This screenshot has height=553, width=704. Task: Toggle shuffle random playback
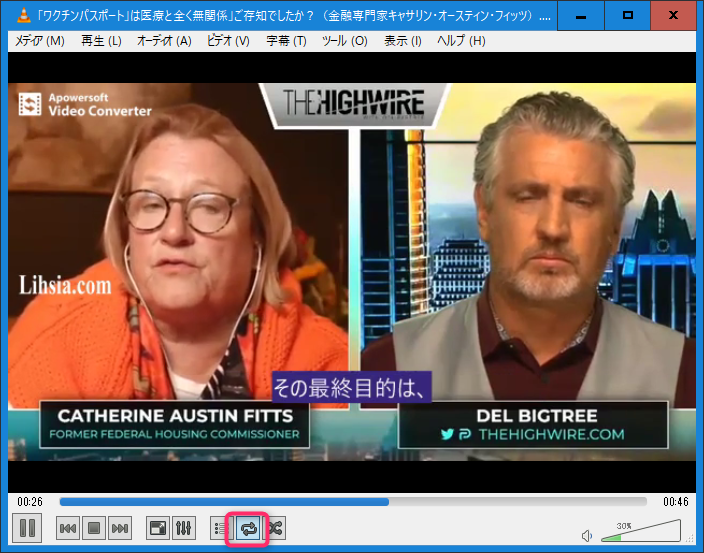[x=273, y=528]
